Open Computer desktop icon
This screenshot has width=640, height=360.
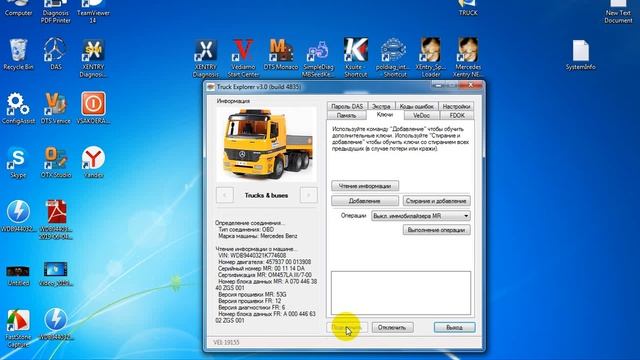pyautogui.click(x=18, y=8)
